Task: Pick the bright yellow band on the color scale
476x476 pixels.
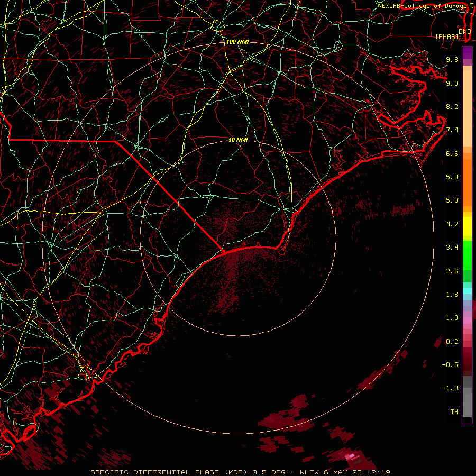Action: [x=467, y=226]
